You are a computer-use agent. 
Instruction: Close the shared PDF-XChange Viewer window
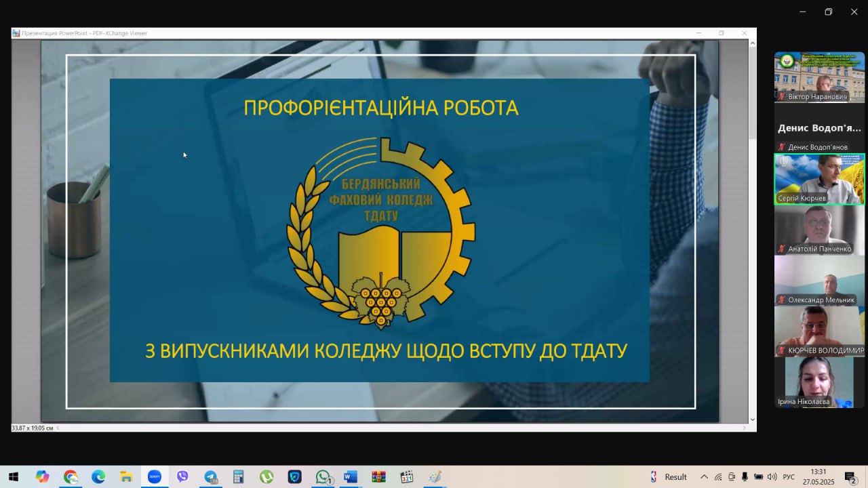pos(744,33)
